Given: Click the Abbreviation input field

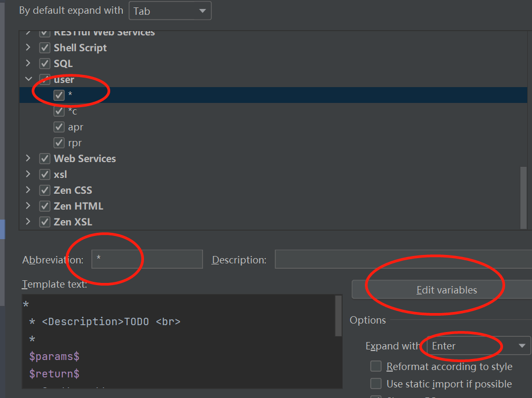Looking at the screenshot, I should 147,259.
